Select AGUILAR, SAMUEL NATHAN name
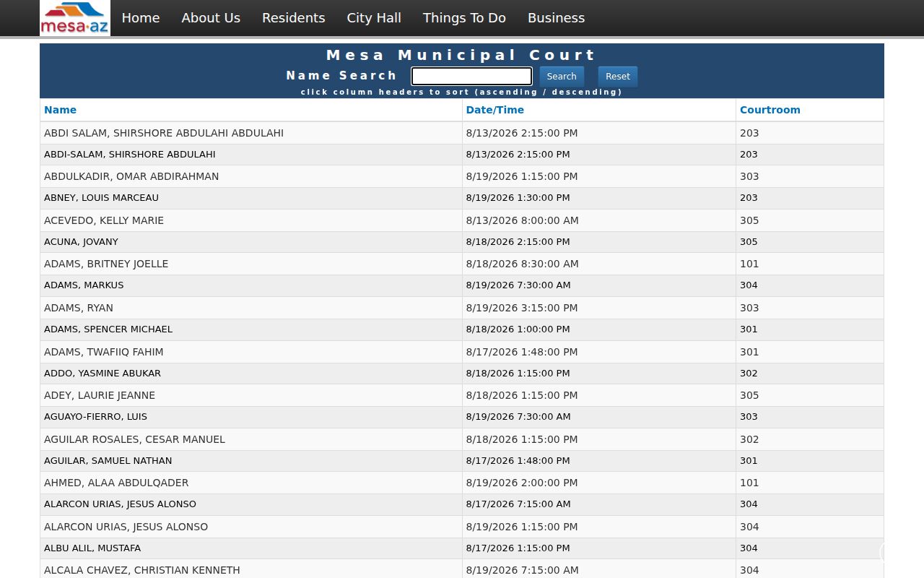The height and width of the screenshot is (578, 924). coord(108,461)
